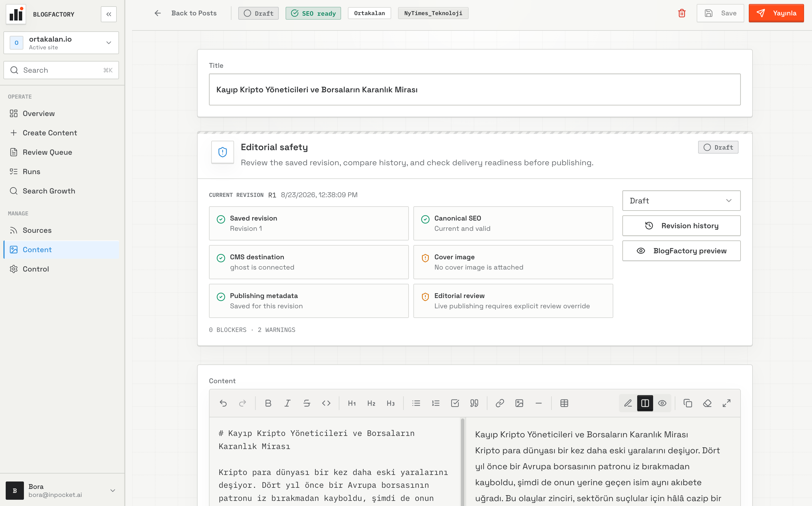Collapse the sidebar with double-chevron icon
The height and width of the screenshot is (506, 812).
[109, 14]
